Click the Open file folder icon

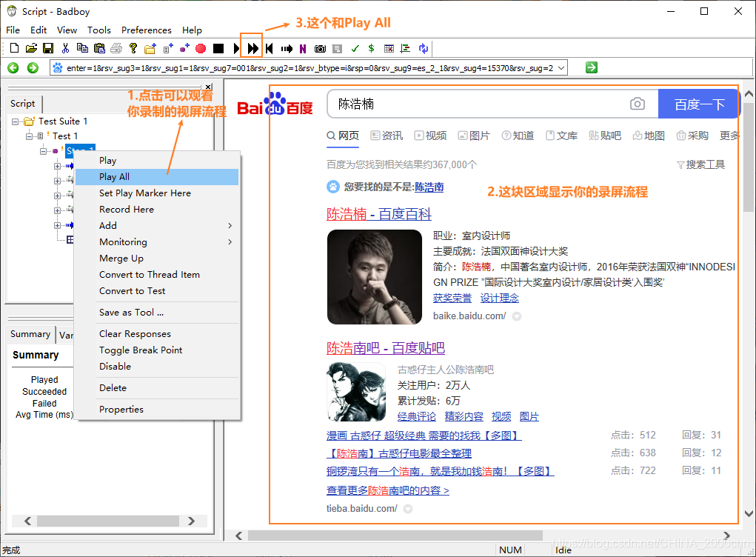point(31,48)
